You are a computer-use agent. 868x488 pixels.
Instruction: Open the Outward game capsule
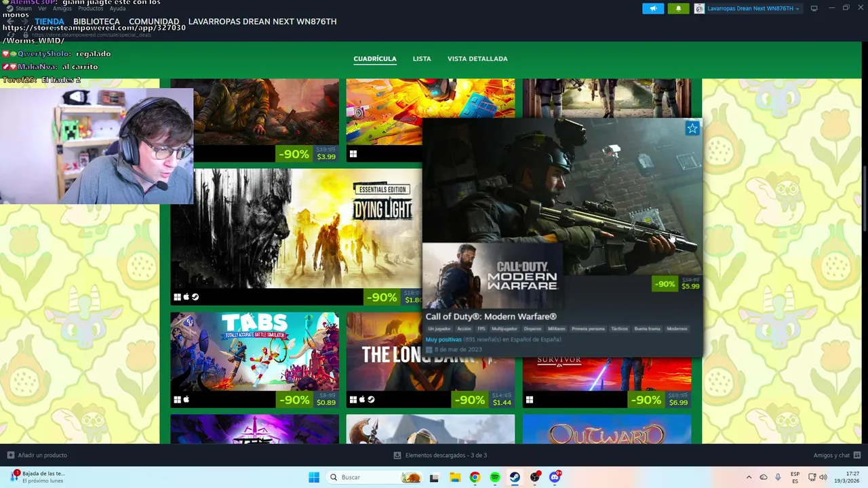tap(607, 430)
